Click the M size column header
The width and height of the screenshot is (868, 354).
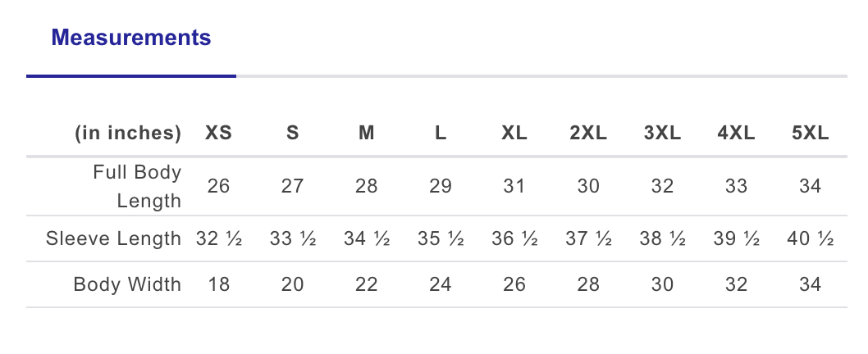click(x=366, y=134)
